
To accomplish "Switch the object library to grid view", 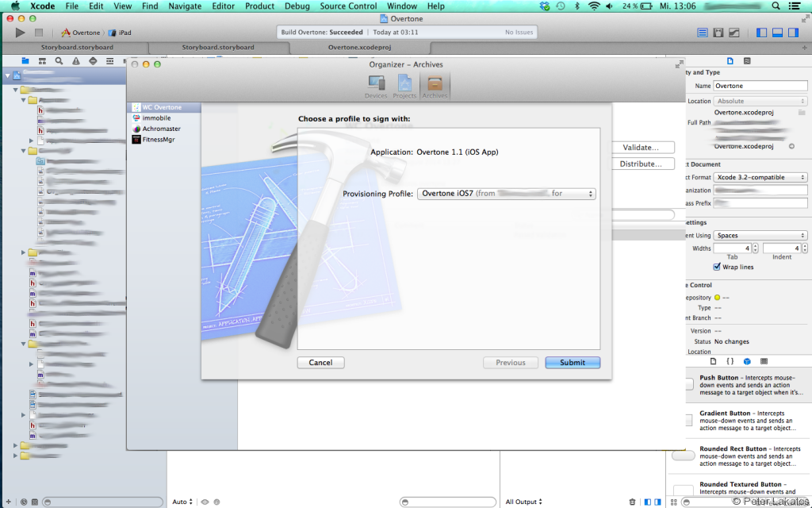I will point(674,502).
